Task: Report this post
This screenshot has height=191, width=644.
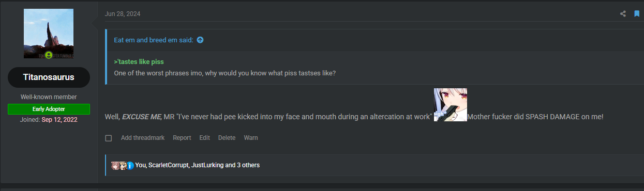Action: coord(182,138)
